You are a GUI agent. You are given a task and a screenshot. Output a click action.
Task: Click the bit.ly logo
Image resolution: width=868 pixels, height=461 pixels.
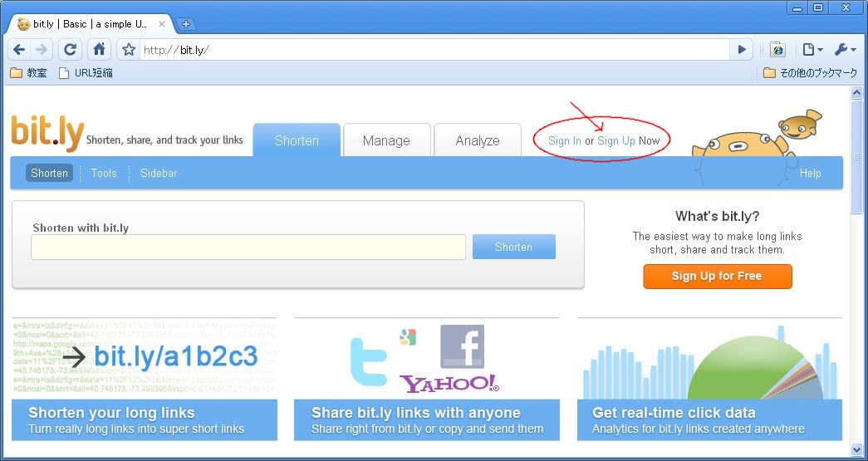pyautogui.click(x=47, y=134)
